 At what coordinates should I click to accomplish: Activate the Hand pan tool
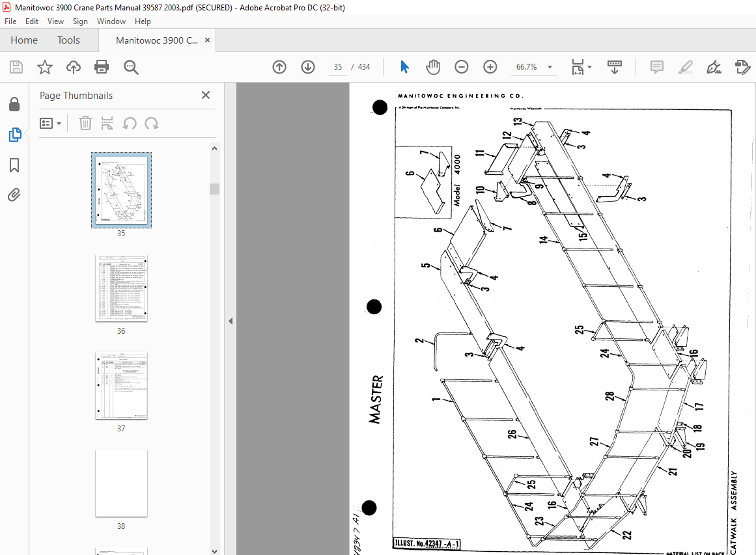tap(433, 67)
